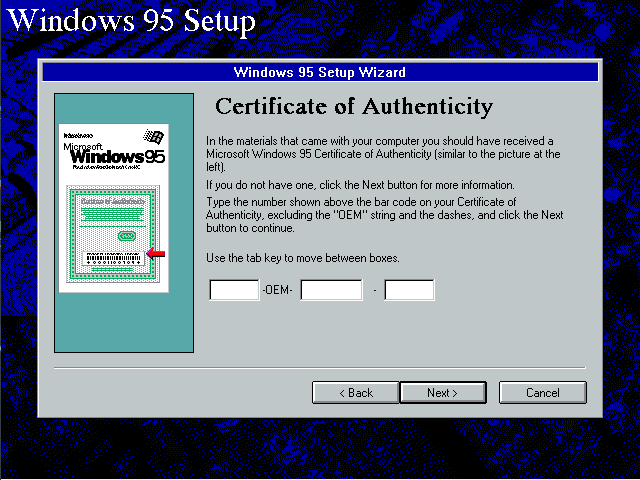The height and width of the screenshot is (480, 640).
Task: Focus the last product number box
Action: click(x=409, y=290)
